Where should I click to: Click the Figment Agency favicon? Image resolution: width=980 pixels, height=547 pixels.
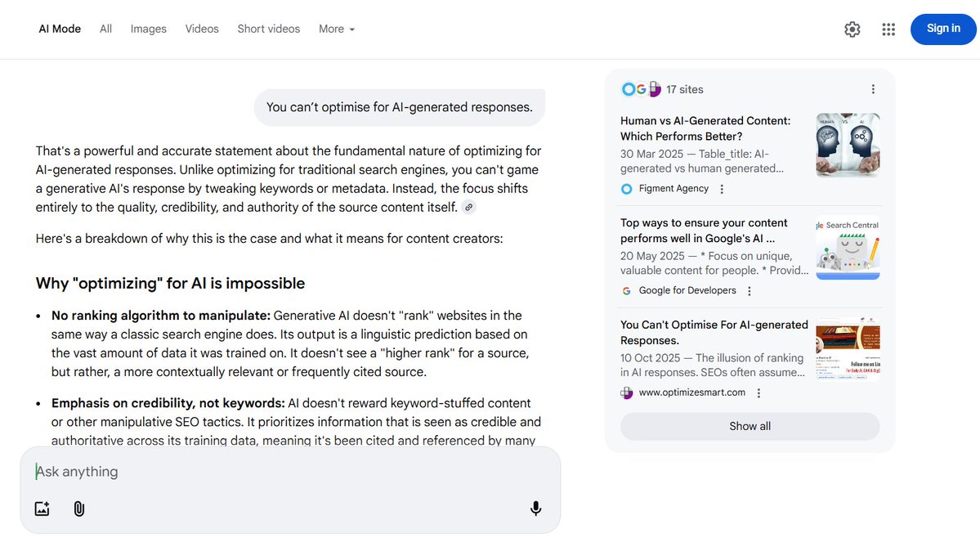coord(626,189)
